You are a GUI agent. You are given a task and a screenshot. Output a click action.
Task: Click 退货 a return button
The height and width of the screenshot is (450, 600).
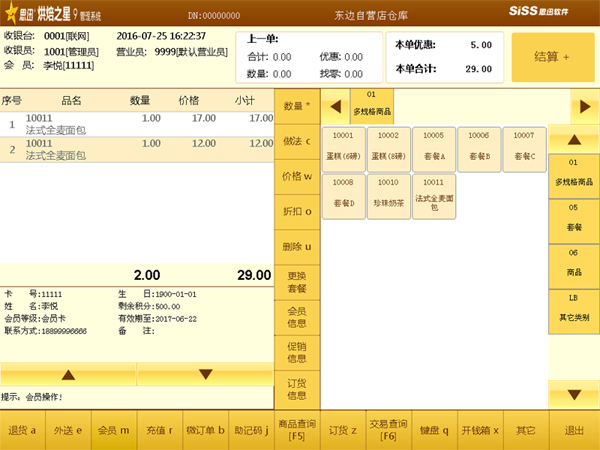pyautogui.click(x=23, y=430)
